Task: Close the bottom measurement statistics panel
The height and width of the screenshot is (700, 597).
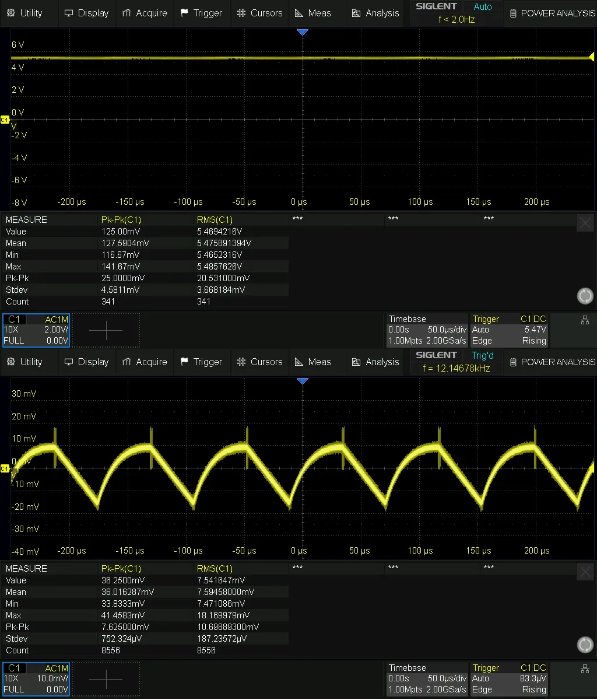Action: [x=585, y=571]
